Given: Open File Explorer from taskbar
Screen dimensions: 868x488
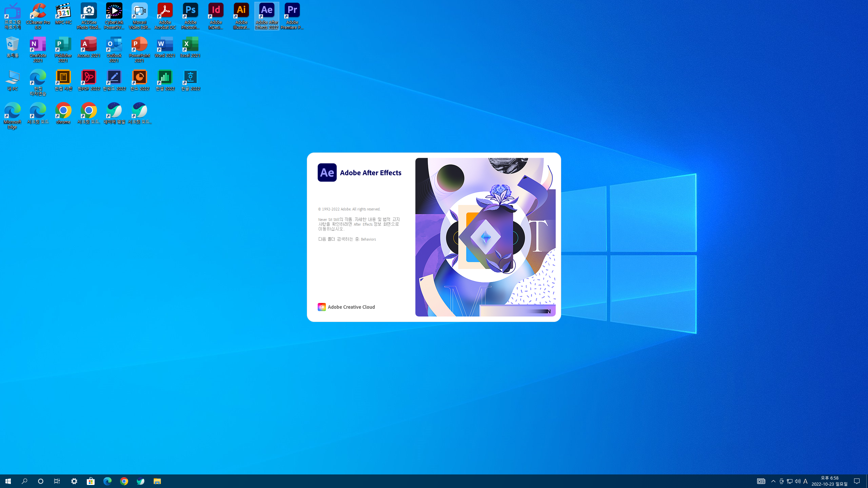Looking at the screenshot, I should [x=157, y=481].
